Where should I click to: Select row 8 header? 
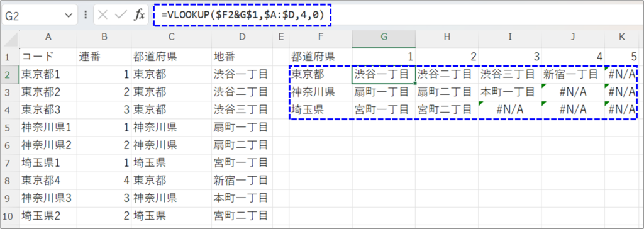tap(10, 180)
